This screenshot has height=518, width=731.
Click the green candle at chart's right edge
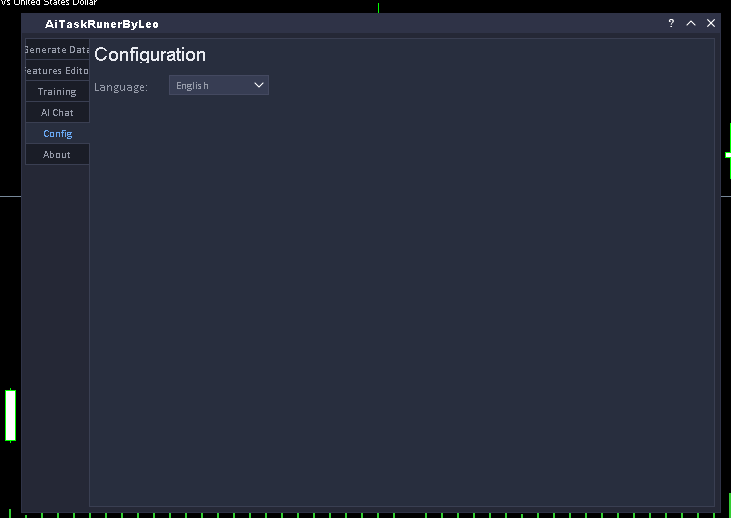click(x=728, y=155)
